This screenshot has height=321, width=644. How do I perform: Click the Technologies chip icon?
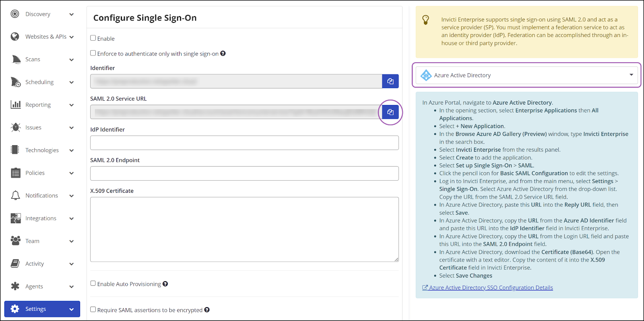tap(15, 150)
